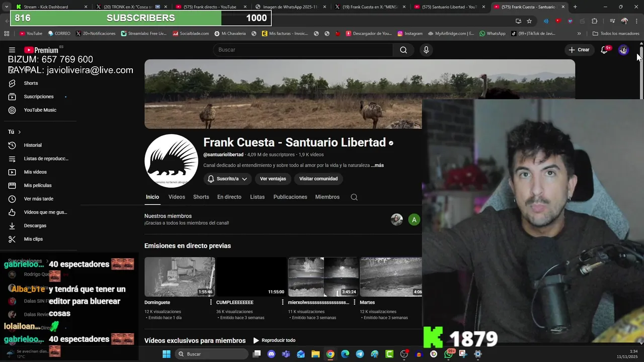Expand the Tú section chevron
Viewport: 644px width, 362px height.
[19, 132]
